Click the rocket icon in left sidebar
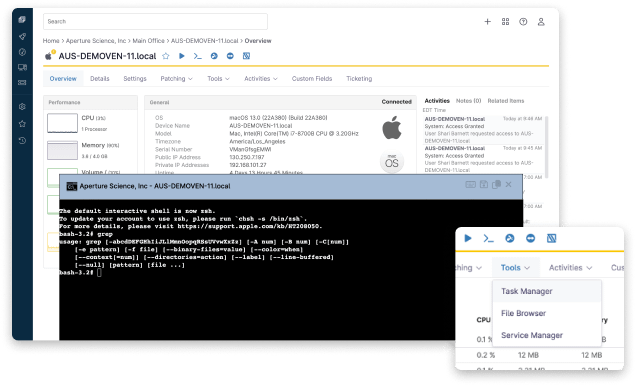 click(x=22, y=36)
